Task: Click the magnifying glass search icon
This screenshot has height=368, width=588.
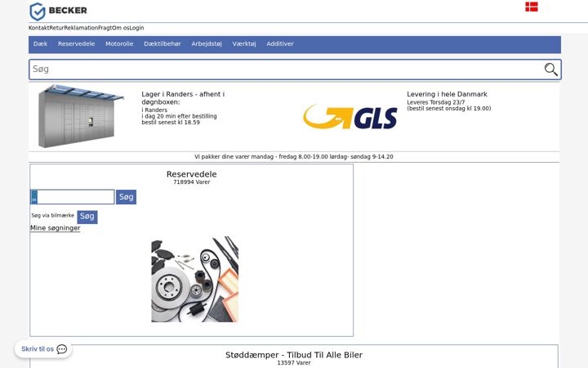Action: click(x=550, y=69)
